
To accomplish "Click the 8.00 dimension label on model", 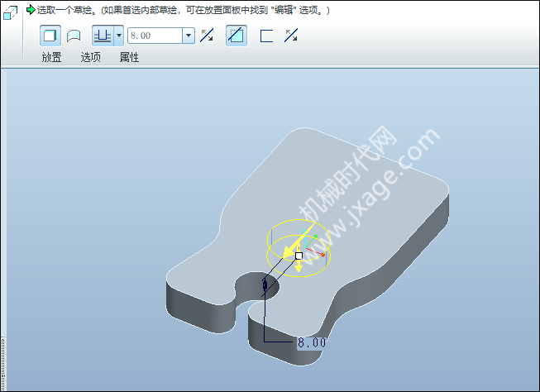I will tap(311, 342).
